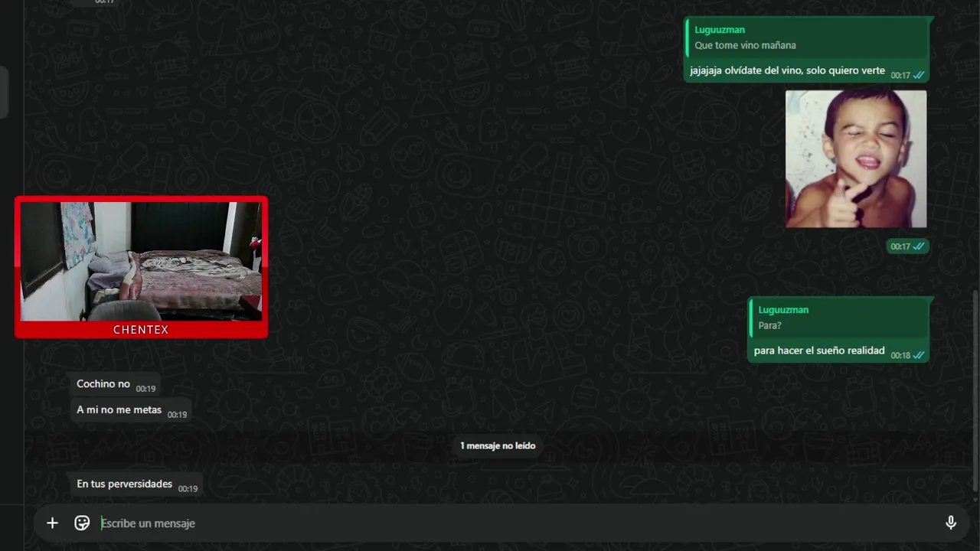The width and height of the screenshot is (980, 551).
Task: Select message 'En tus perversidades'
Action: click(x=136, y=484)
